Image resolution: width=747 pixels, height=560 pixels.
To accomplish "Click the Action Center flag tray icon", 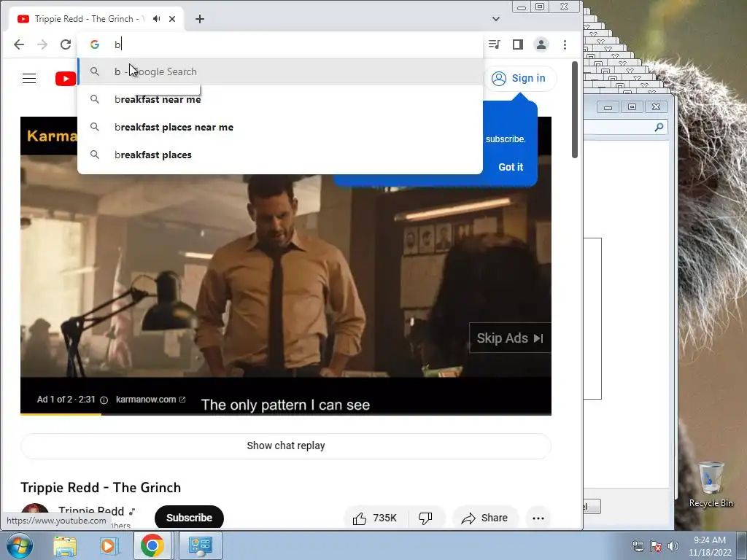I will click(656, 545).
